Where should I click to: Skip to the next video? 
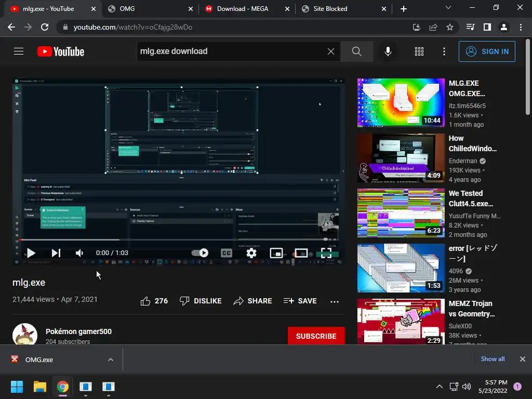click(56, 253)
